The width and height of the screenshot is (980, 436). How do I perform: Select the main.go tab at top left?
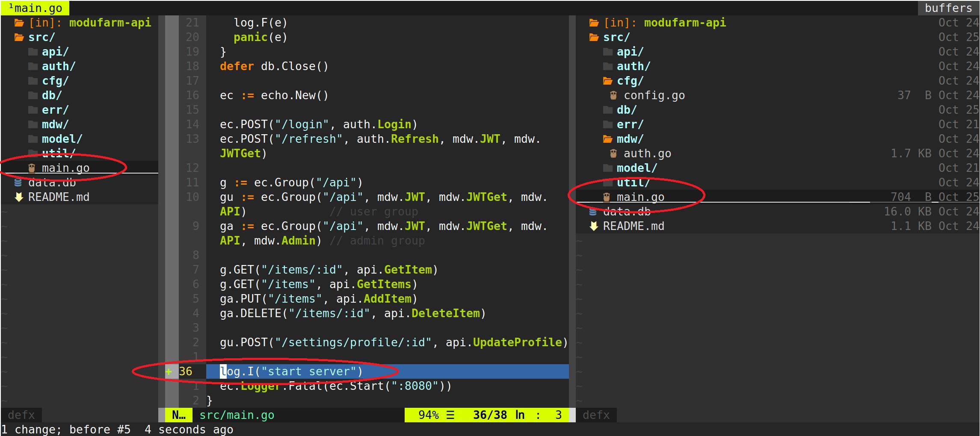(34, 7)
